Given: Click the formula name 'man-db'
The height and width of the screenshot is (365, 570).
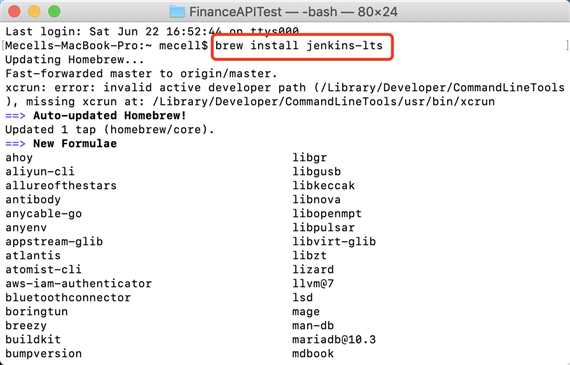Looking at the screenshot, I should [x=313, y=326].
